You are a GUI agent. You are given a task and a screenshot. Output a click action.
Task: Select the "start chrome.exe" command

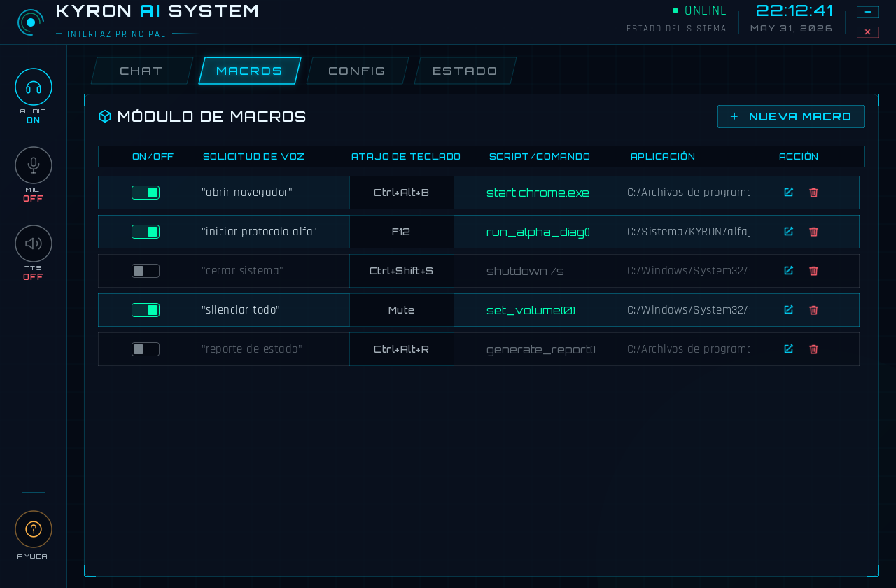(x=538, y=192)
